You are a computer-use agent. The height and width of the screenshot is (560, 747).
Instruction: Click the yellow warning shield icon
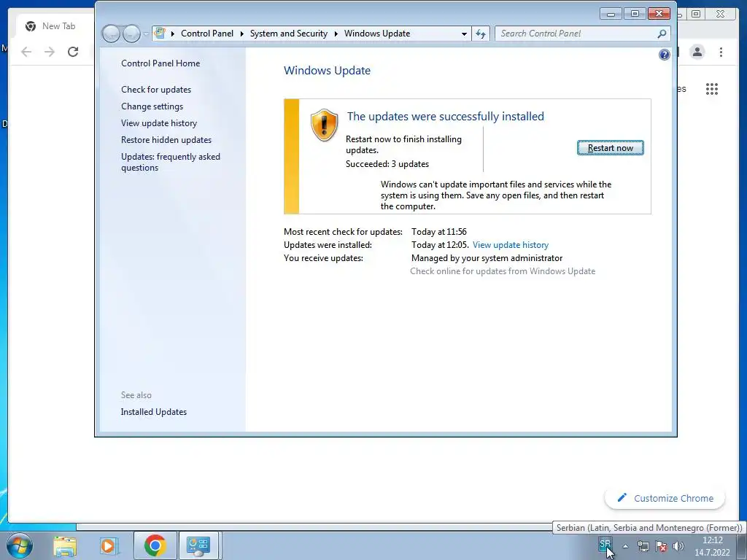[x=325, y=125]
